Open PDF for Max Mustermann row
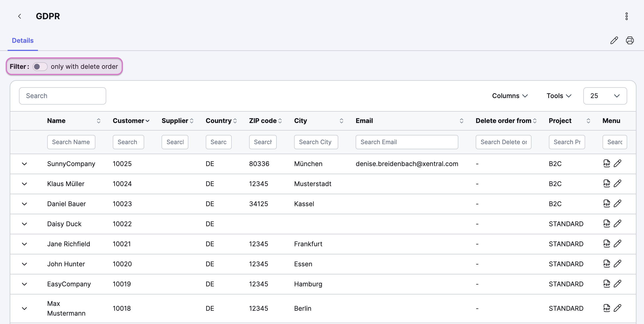644x324 pixels. click(x=607, y=308)
